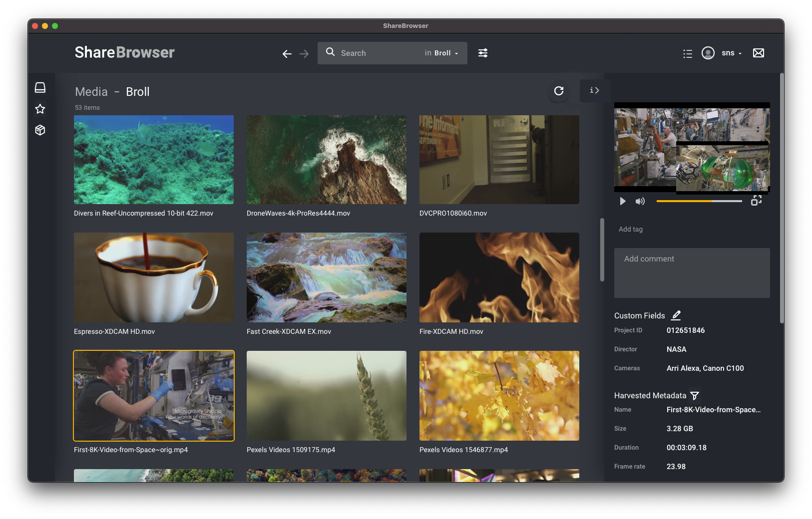This screenshot has width=812, height=519.
Task: Click the Name value First-8K-Video-from-Space
Action: [714, 410]
